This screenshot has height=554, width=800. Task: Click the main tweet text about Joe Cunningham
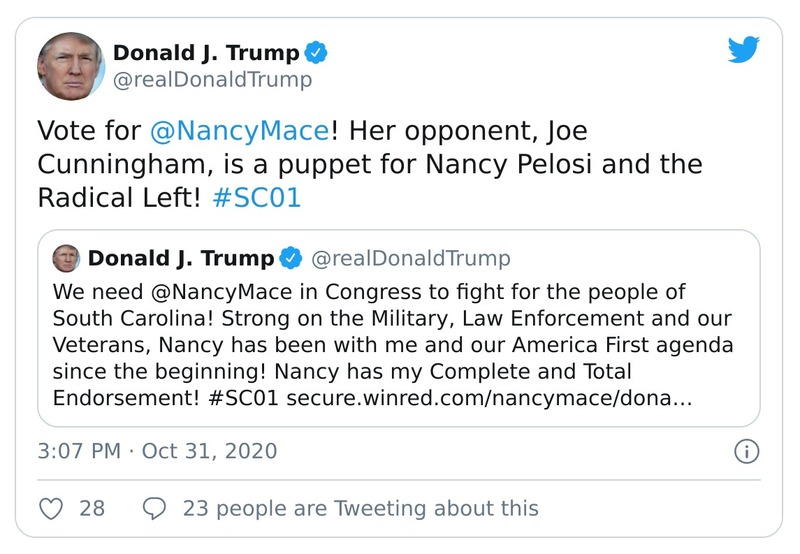pyautogui.click(x=370, y=164)
